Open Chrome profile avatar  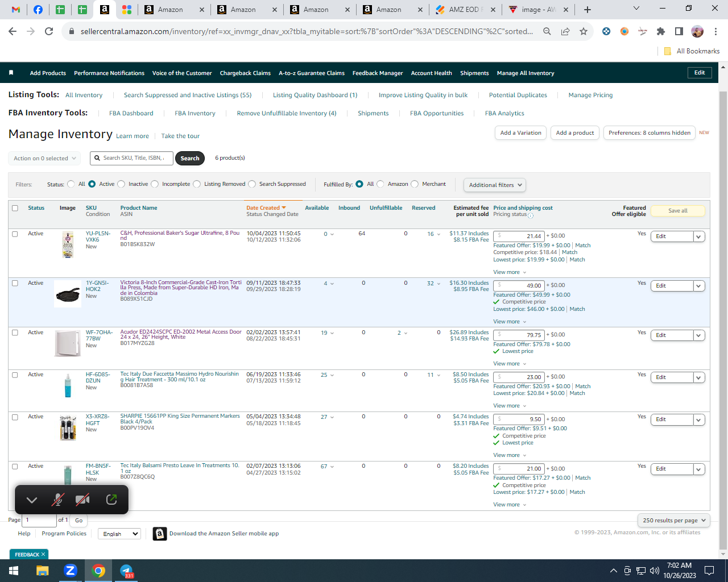(697, 31)
